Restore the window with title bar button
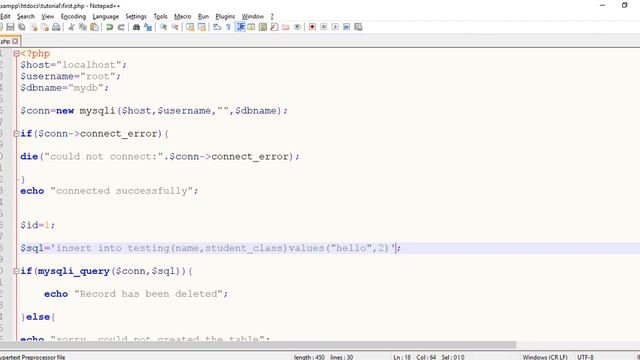The image size is (640, 360). point(624,5)
